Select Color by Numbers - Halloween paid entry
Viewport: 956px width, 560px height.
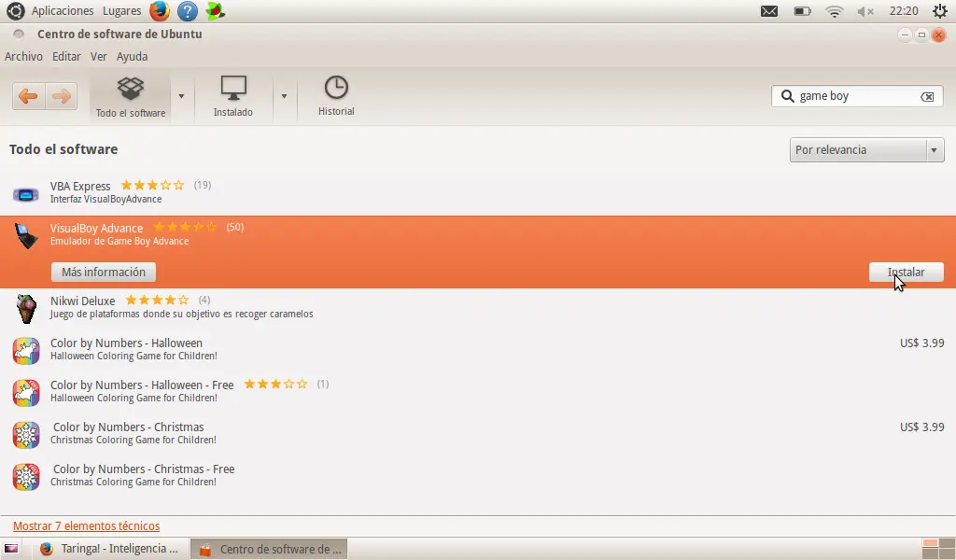(x=478, y=349)
